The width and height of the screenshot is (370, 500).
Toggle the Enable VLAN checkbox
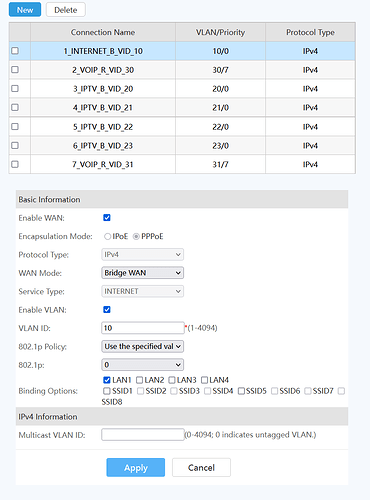[x=107, y=310]
